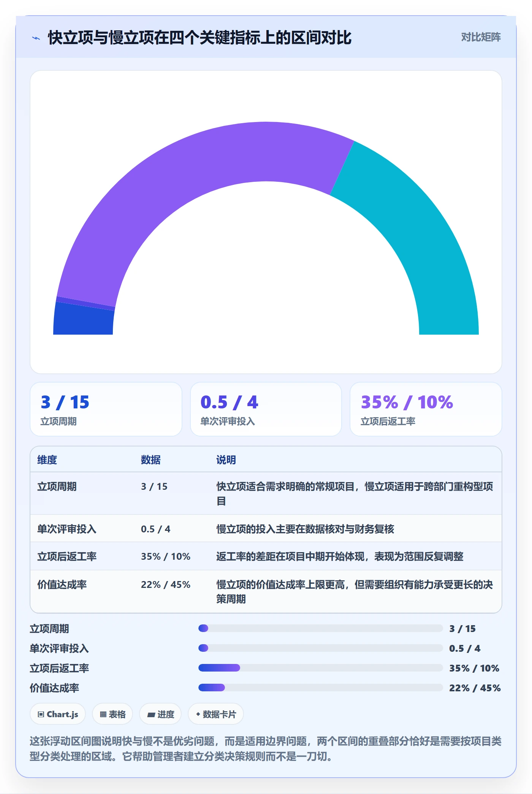
Task: Click the 数据卡片 tag chip
Action: pos(216,714)
